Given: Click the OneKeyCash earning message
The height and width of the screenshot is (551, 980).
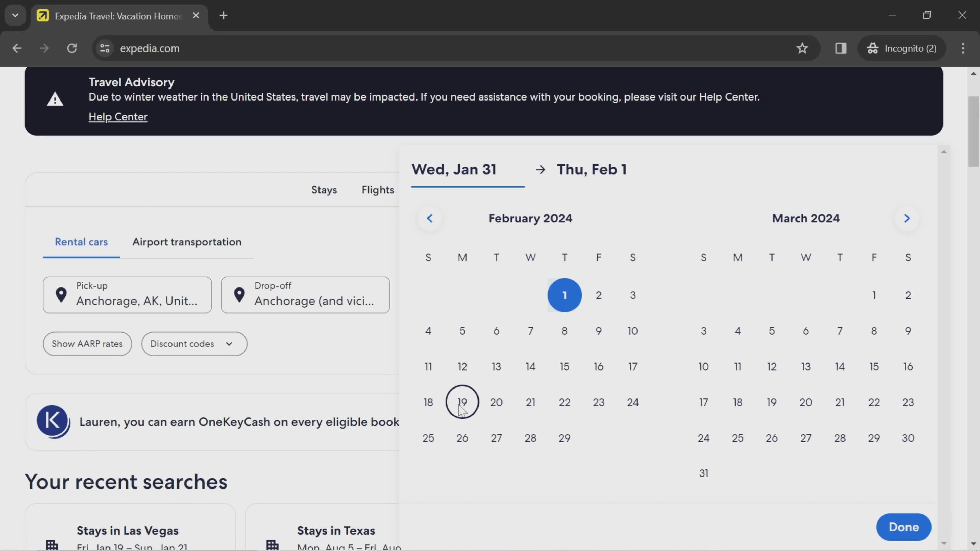Looking at the screenshot, I should (239, 422).
